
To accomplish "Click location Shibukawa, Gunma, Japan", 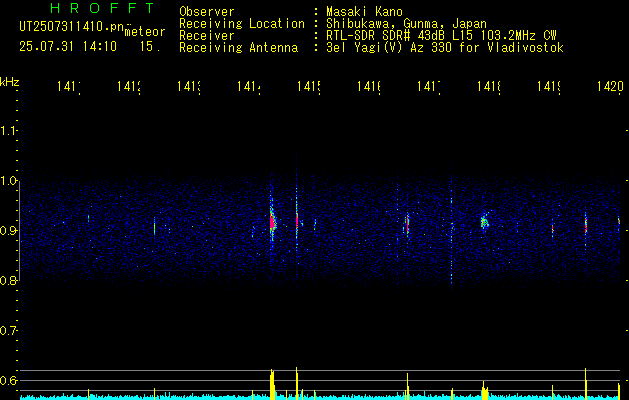I will 406,24.
